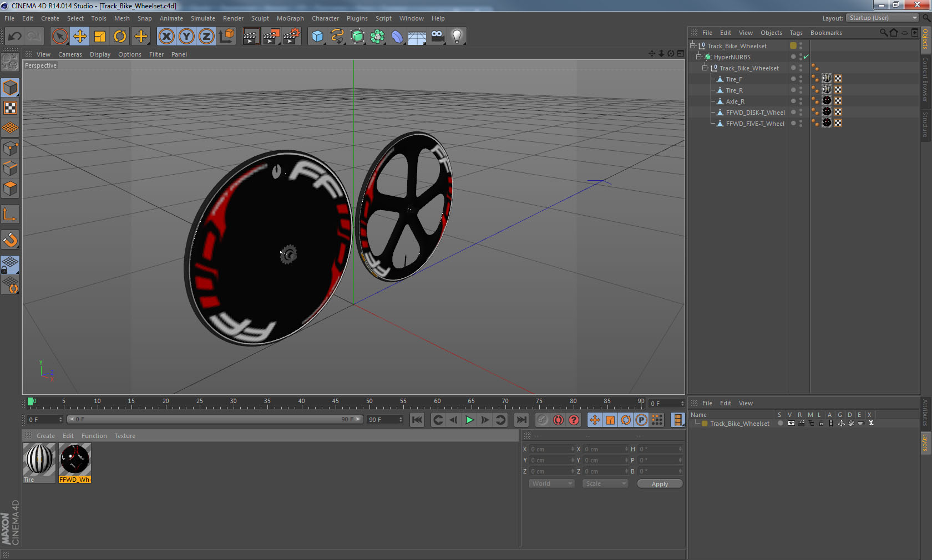Click the Apply button

click(x=660, y=484)
